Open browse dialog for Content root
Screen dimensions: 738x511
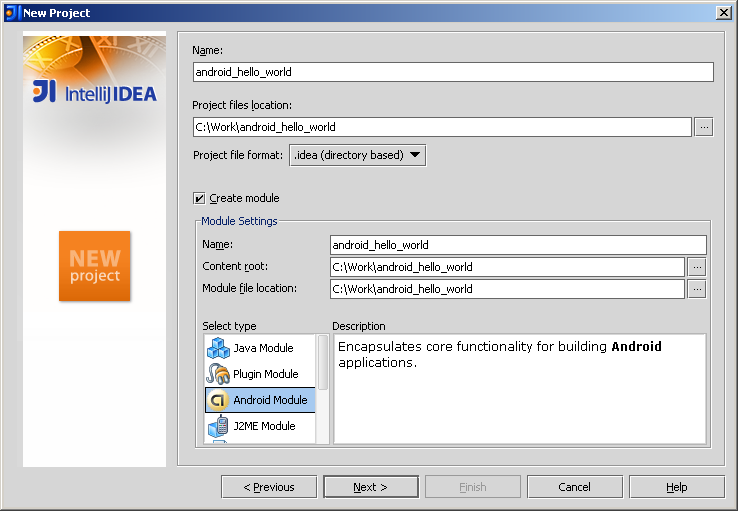[697, 267]
